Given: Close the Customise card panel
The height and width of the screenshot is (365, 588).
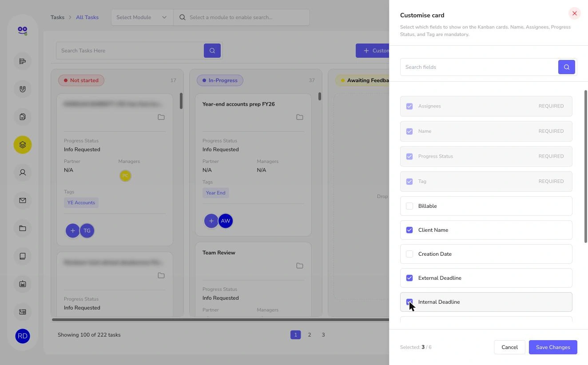Looking at the screenshot, I should pyautogui.click(x=574, y=13).
